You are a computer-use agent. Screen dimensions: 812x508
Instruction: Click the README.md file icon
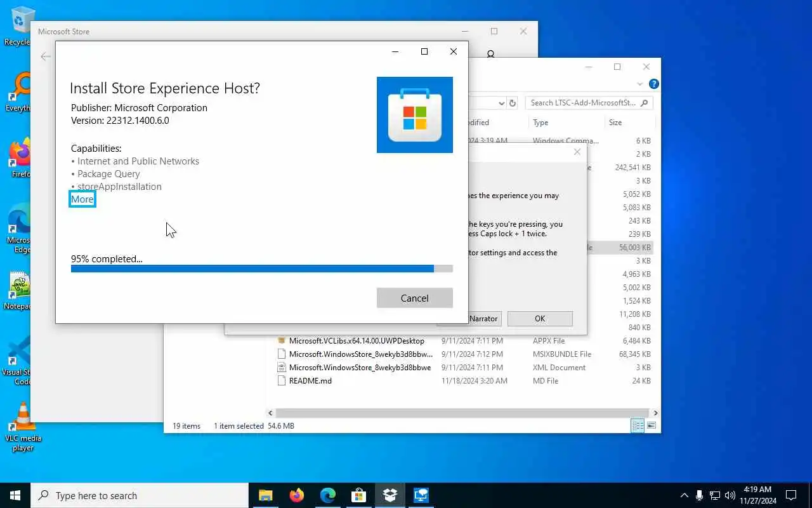pos(282,381)
